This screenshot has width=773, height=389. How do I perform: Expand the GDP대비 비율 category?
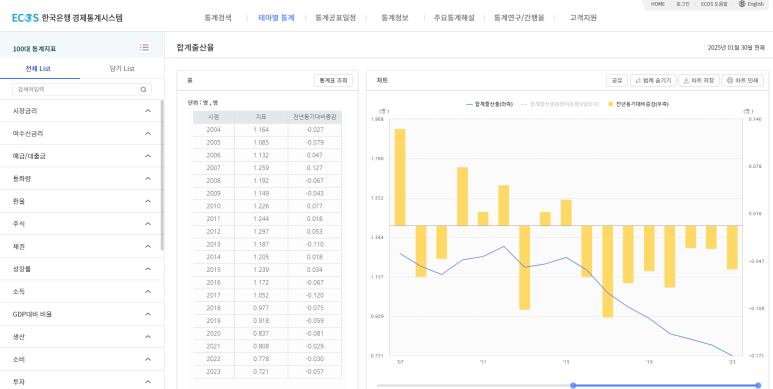82,314
